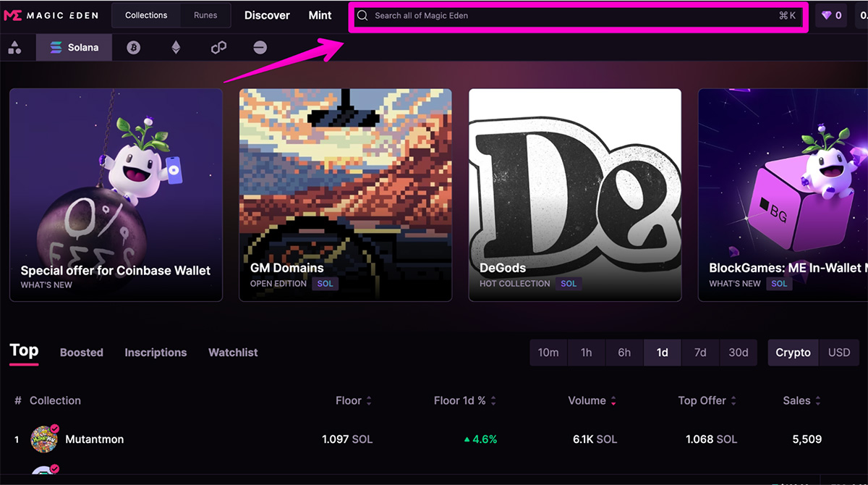The width and height of the screenshot is (868, 485).
Task: Click the Magic Eden logo
Action: click(x=51, y=15)
